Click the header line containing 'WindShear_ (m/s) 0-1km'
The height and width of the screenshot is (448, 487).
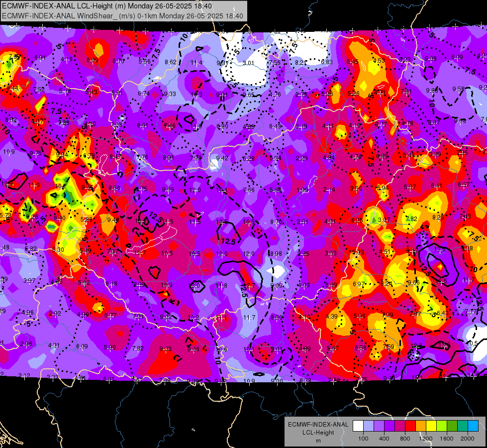click(x=122, y=16)
